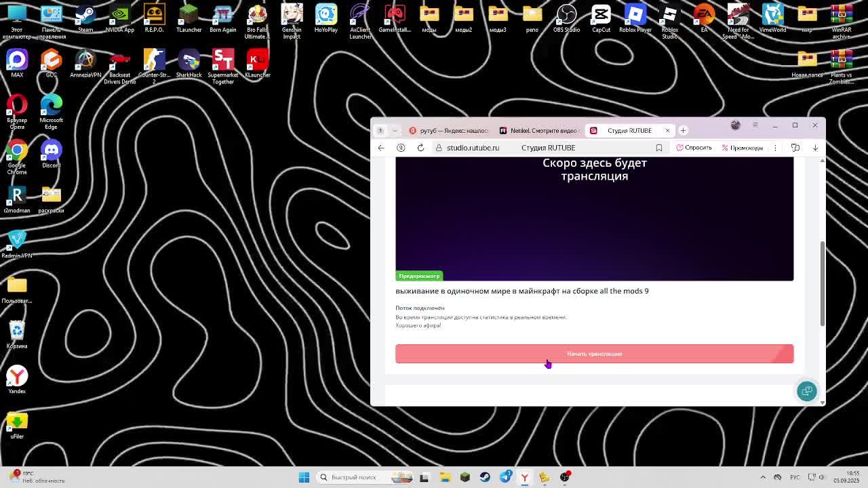This screenshot has width=868, height=488.
Task: Click the browser profile avatar
Action: pyautogui.click(x=735, y=125)
